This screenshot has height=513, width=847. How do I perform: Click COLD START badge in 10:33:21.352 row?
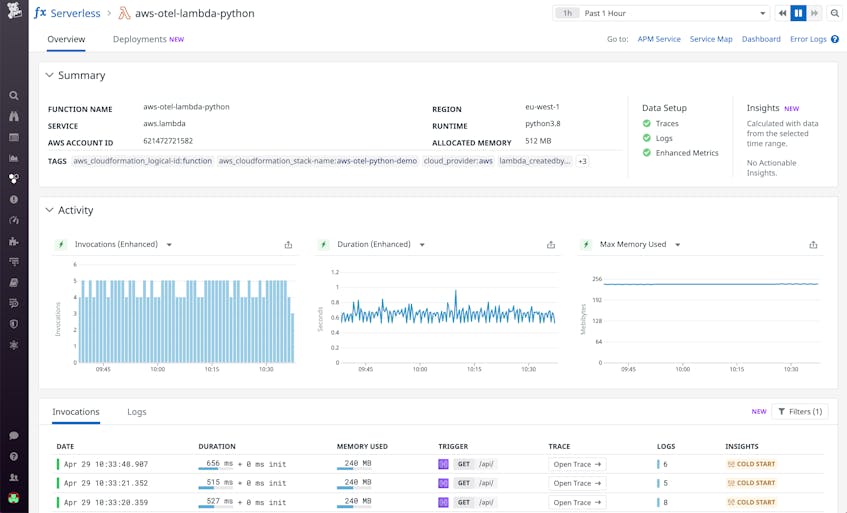tap(751, 483)
